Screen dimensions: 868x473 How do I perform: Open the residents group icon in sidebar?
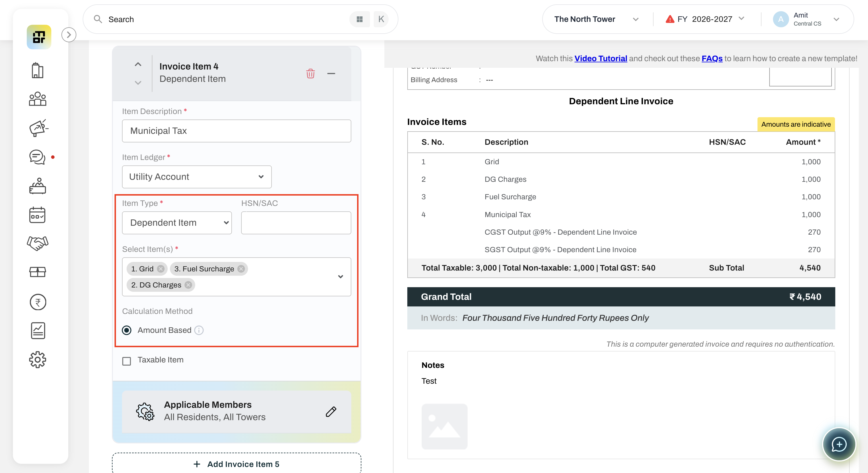[x=38, y=99]
